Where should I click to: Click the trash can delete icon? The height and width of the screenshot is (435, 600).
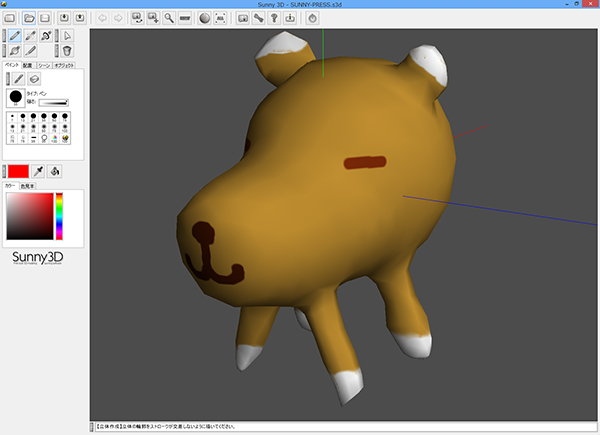tap(67, 50)
